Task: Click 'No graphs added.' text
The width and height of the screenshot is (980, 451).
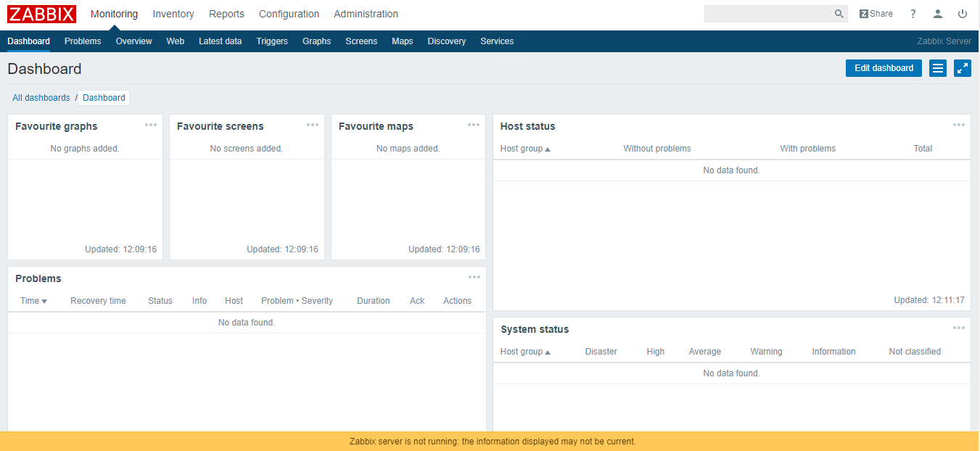Action: pos(85,149)
